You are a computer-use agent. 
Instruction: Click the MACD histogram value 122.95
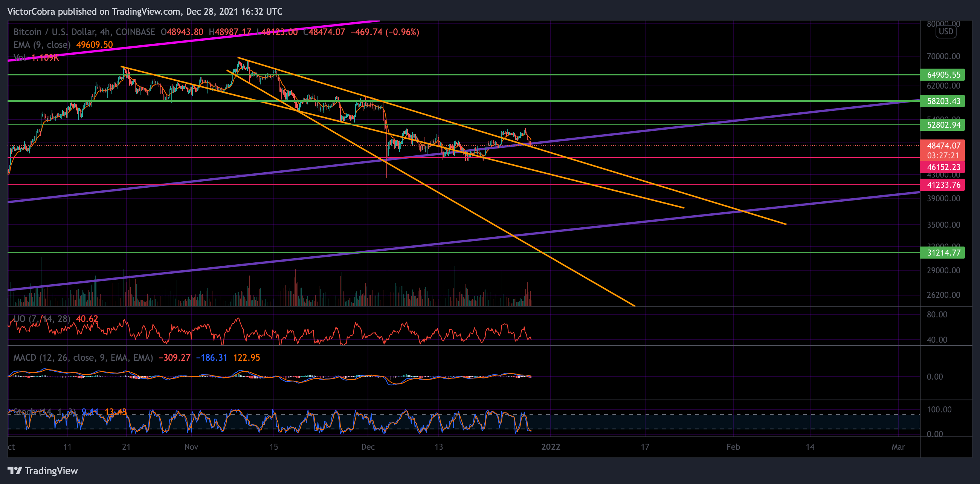tap(246, 358)
